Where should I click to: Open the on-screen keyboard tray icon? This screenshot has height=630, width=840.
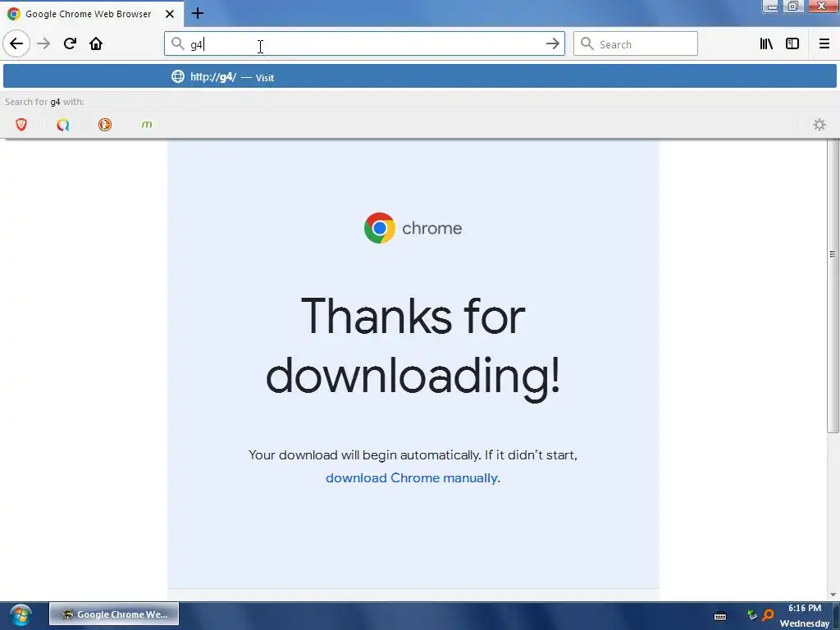[x=720, y=616]
